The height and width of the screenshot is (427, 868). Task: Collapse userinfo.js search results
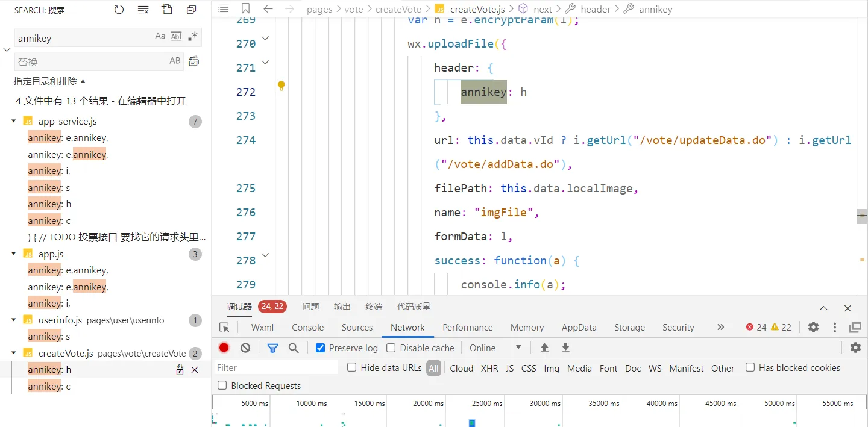pyautogui.click(x=14, y=320)
